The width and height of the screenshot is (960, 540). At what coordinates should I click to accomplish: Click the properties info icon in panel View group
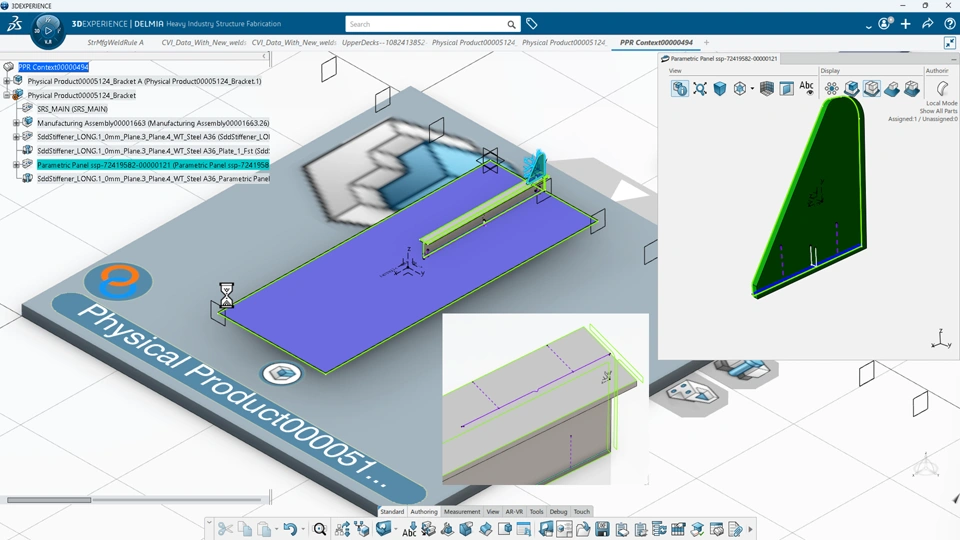coord(680,89)
